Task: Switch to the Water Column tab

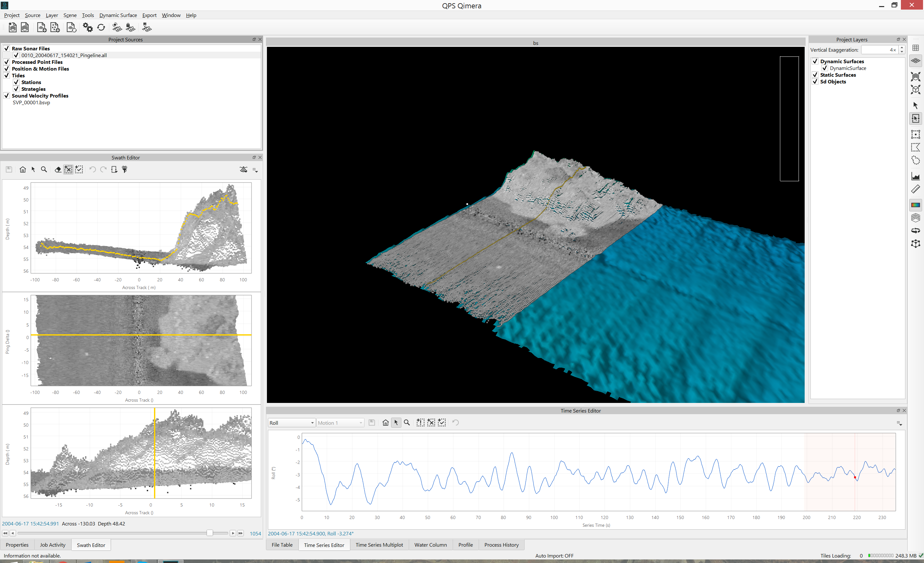Action: pyautogui.click(x=430, y=545)
